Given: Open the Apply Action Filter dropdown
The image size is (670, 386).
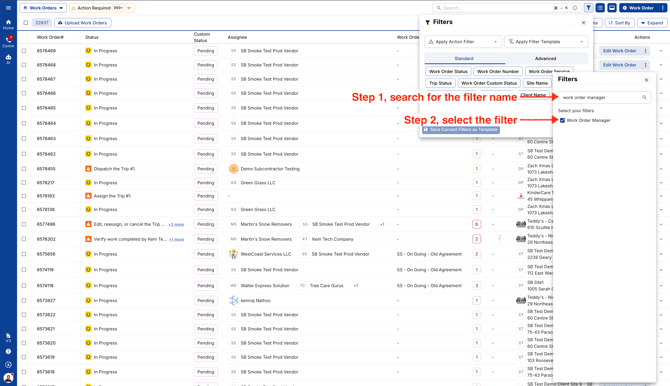Looking at the screenshot, I should pos(463,42).
